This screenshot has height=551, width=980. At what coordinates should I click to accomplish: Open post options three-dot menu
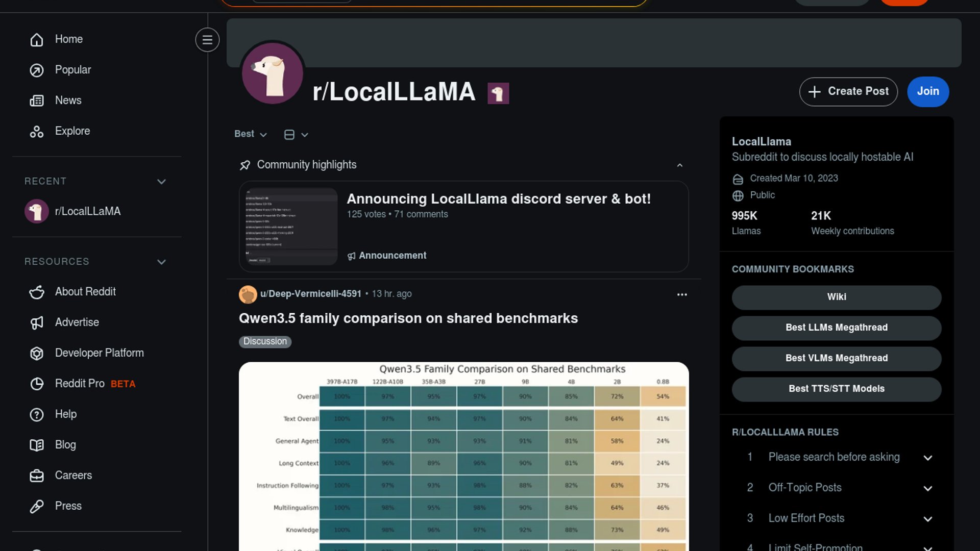pyautogui.click(x=682, y=294)
